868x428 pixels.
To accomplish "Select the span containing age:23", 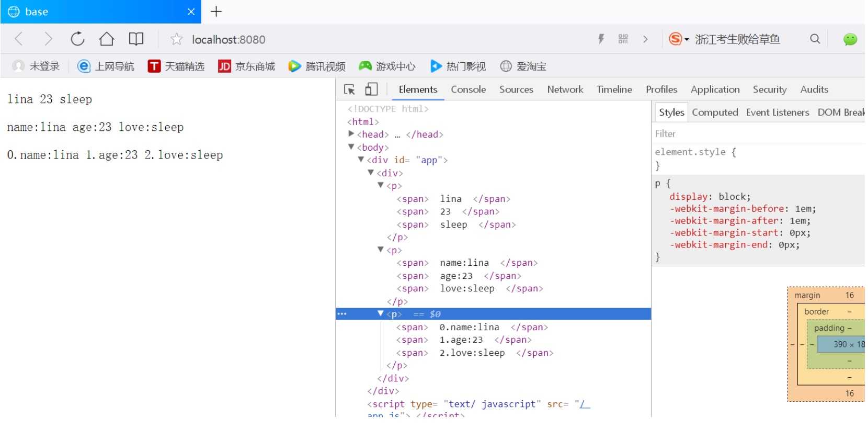I will (x=459, y=276).
